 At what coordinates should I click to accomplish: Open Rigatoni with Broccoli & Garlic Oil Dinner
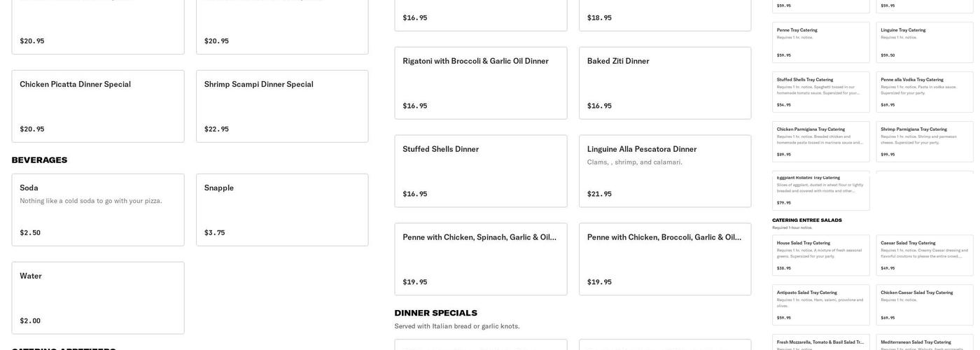[x=481, y=83]
